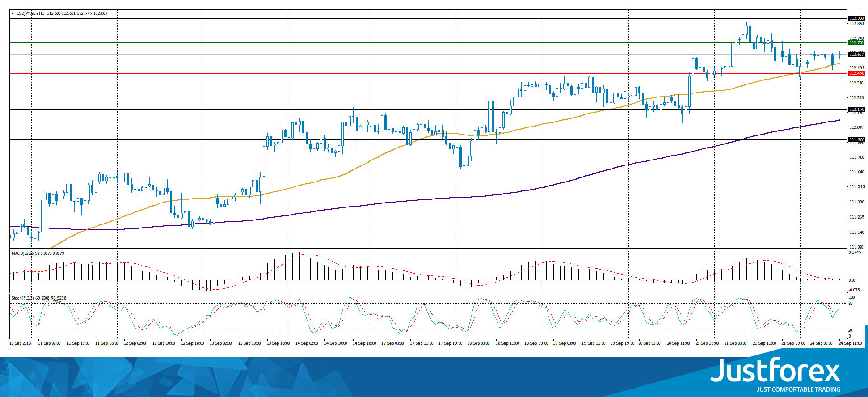The width and height of the screenshot is (868, 397).
Task: Click the 111.390 price scale value
Action: coord(856,202)
